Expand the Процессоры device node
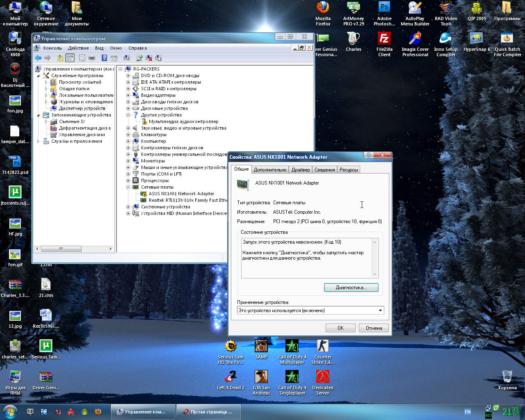 (x=128, y=180)
